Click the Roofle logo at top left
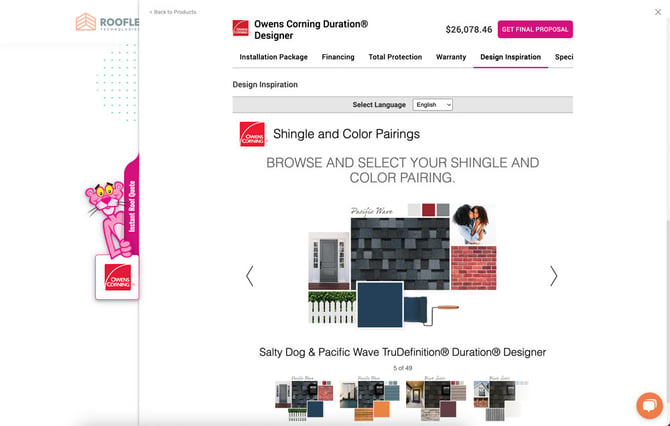 tap(107, 22)
